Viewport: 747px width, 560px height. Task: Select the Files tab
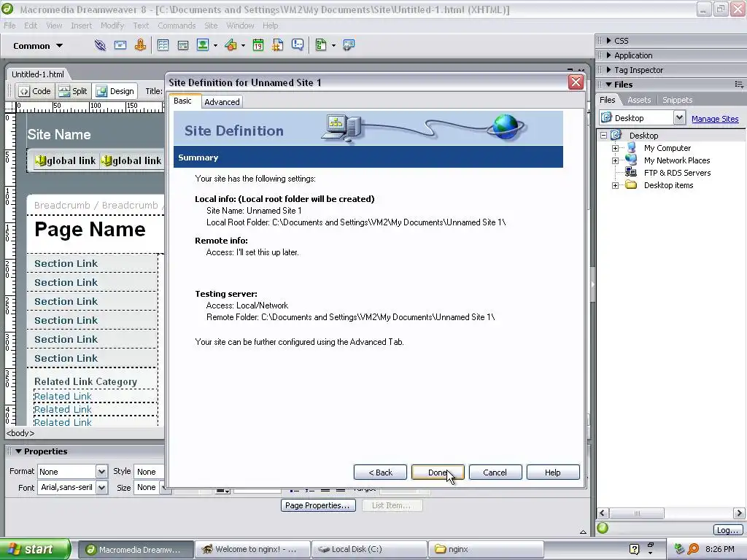pos(607,100)
